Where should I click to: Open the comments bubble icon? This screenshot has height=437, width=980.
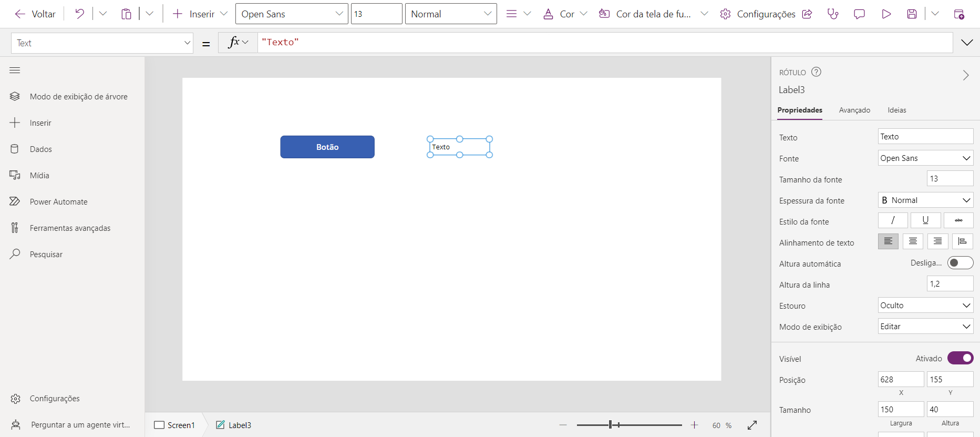click(859, 14)
